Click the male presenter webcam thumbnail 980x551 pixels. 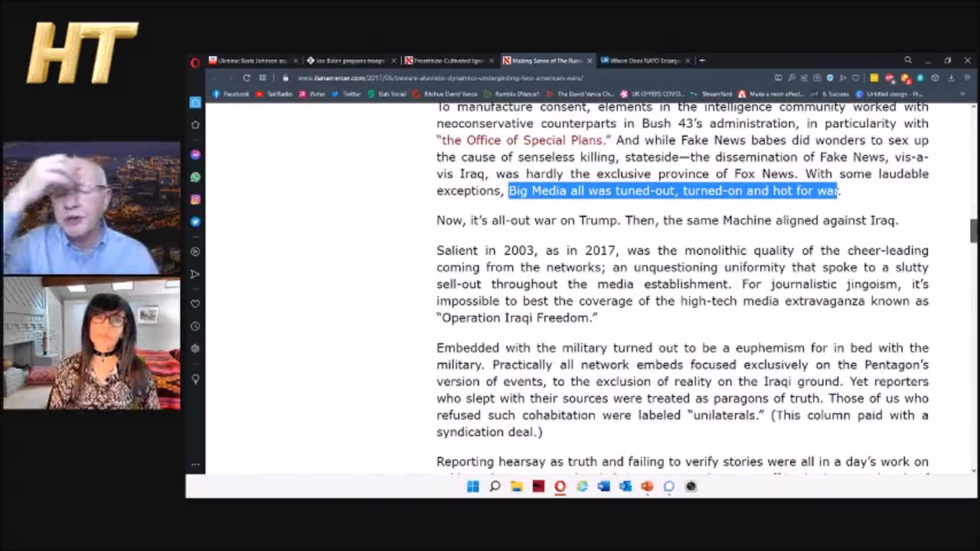point(92,208)
